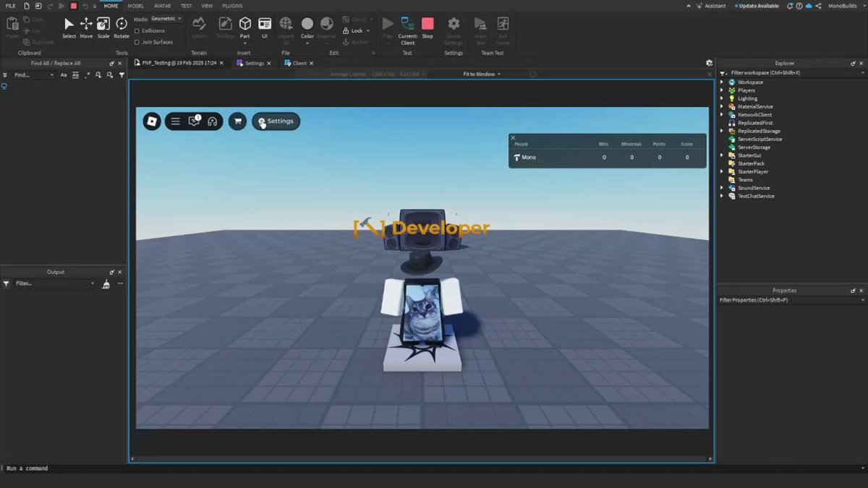Image resolution: width=868 pixels, height=488 pixels.
Task: Toggle match case Aa in Find panel
Action: click(64, 75)
